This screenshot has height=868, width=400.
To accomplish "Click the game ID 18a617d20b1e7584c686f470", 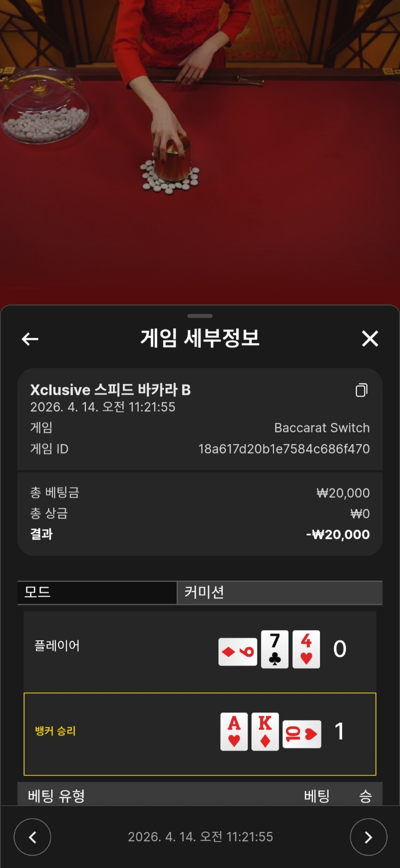I will [284, 449].
